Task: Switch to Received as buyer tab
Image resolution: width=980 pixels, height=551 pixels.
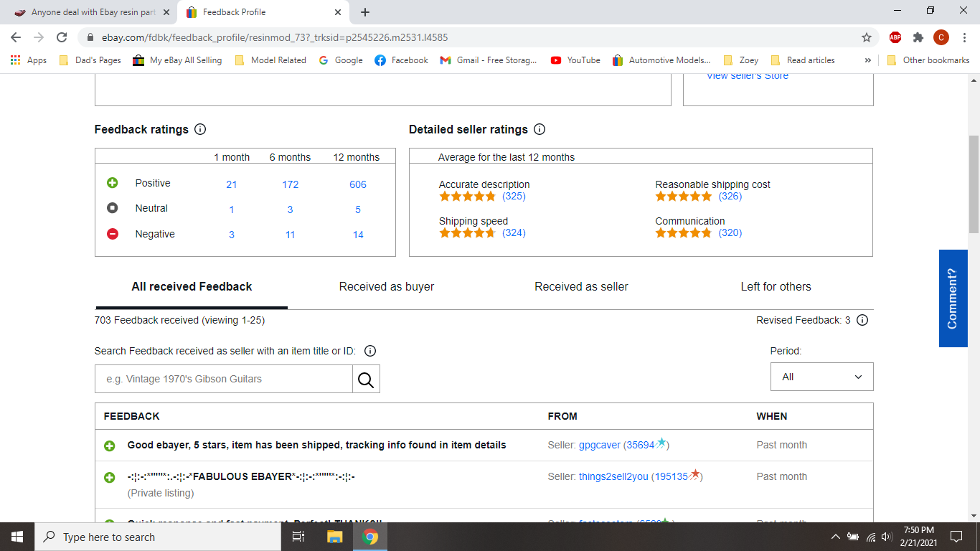Action: (387, 286)
